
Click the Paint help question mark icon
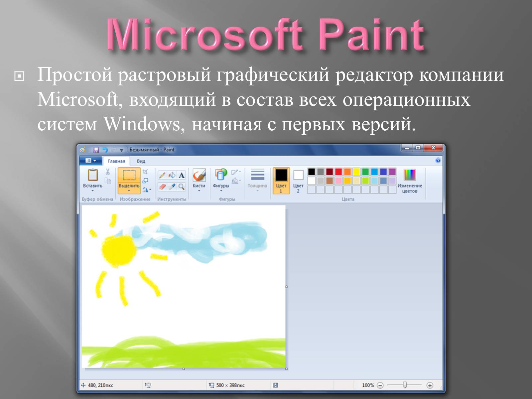438,161
